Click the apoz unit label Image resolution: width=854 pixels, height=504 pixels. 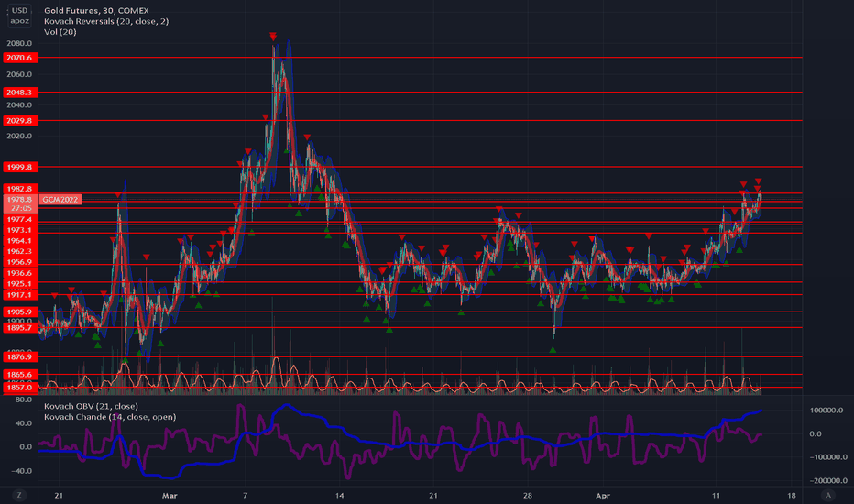tap(19, 21)
